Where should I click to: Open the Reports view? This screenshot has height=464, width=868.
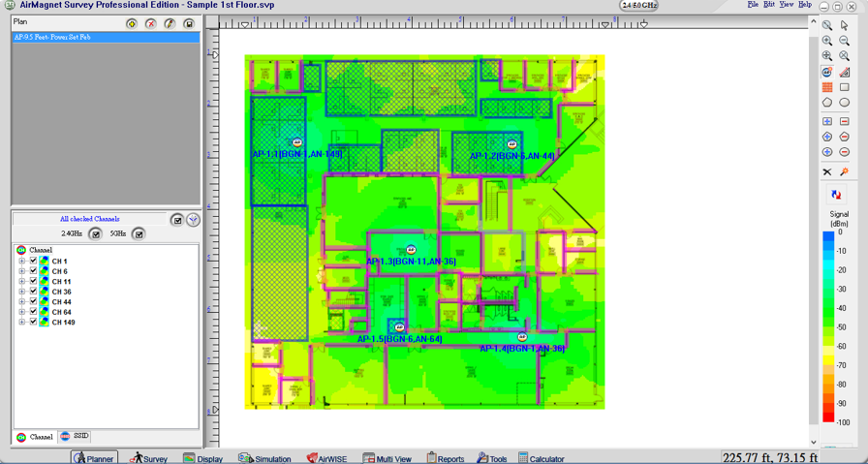446,458
